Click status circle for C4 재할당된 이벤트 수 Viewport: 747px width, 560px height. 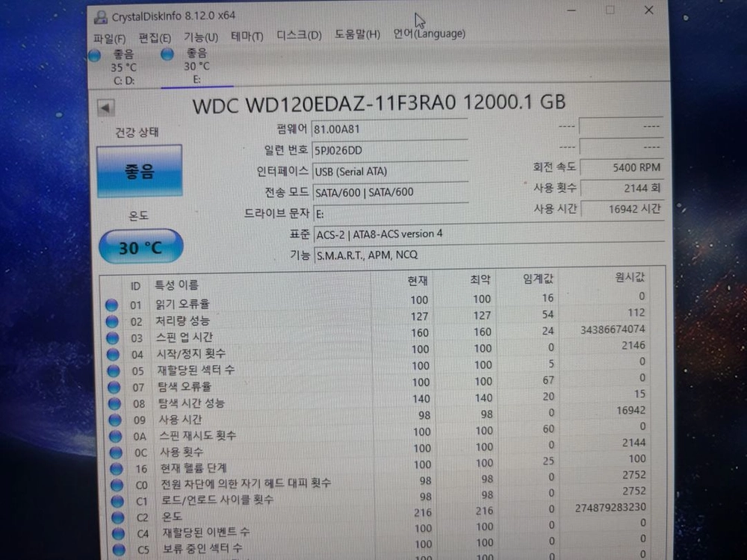click(x=119, y=534)
